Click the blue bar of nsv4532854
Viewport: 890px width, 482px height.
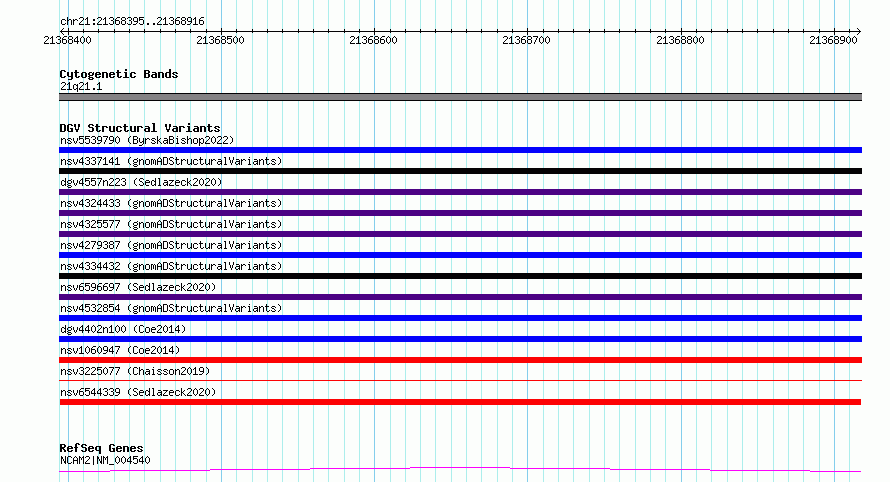460,318
